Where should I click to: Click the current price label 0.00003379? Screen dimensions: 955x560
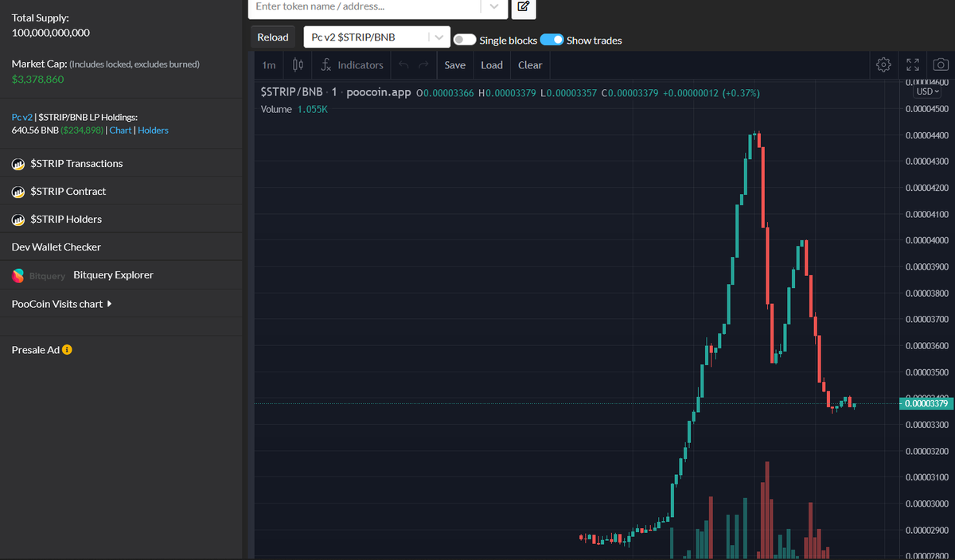926,403
